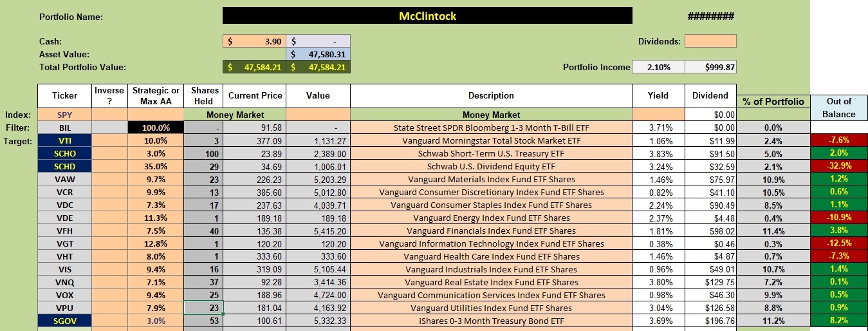The height and width of the screenshot is (331, 868).
Task: Click the Portfolio Income amount $999.87
Action: pyautogui.click(x=710, y=67)
